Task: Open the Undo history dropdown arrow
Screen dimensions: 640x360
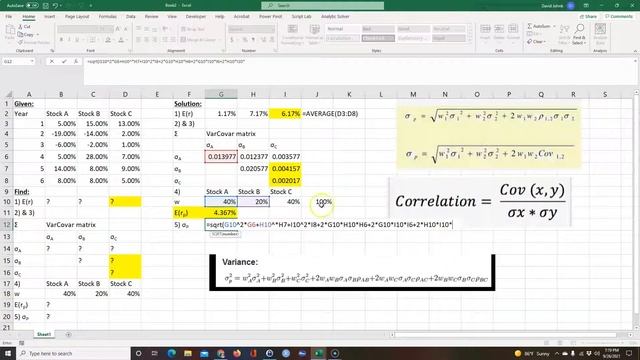Action: click(x=61, y=6)
